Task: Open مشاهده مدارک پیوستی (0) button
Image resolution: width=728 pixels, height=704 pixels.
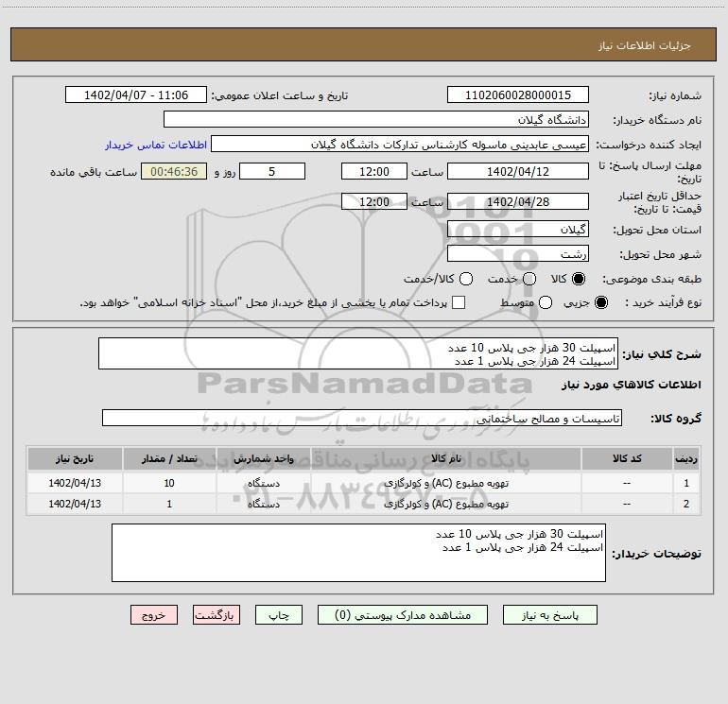Action: 403,615
